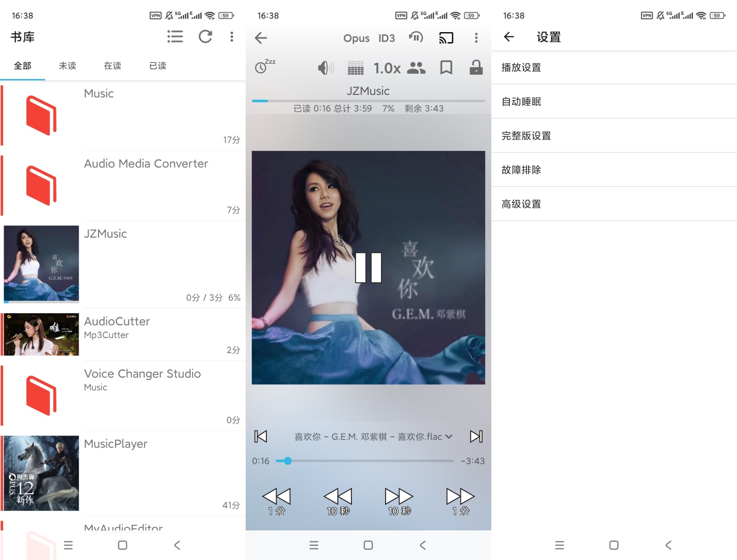
Task: Click the red book icon for Music
Action: 41,115
